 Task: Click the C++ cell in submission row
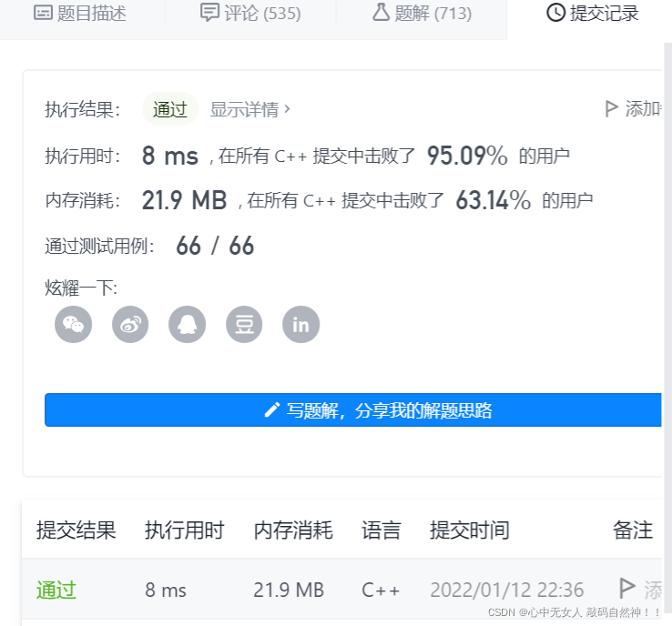coord(381,590)
